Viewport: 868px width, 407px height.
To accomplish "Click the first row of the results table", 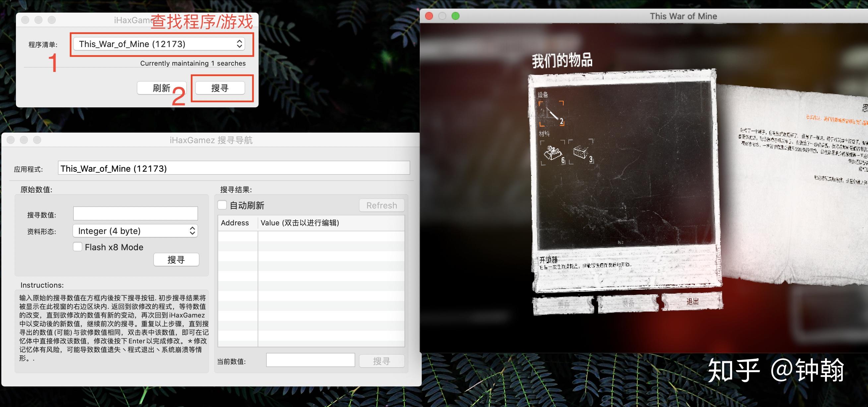I will point(311,236).
